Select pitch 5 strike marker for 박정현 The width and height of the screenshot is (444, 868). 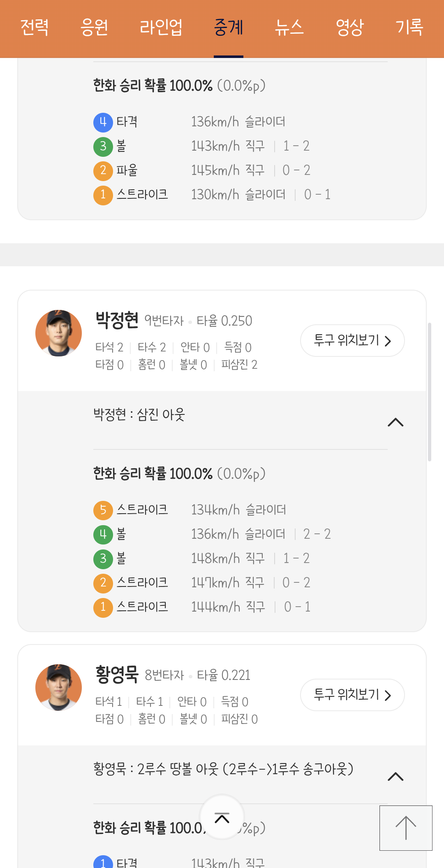click(x=103, y=510)
